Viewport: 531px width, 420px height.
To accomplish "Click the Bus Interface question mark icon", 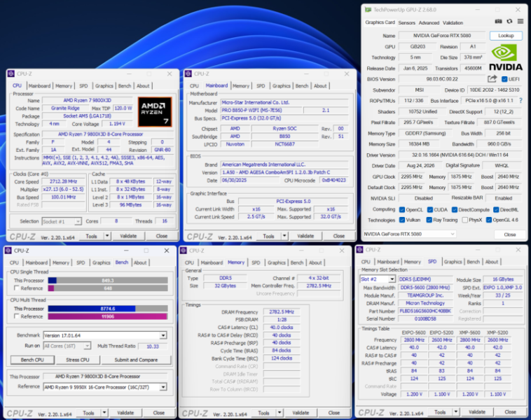I will [520, 101].
